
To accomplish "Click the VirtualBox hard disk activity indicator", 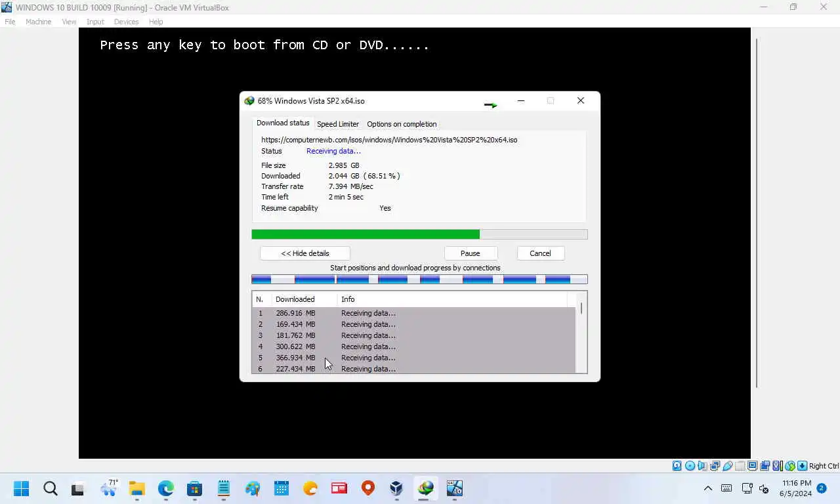I will pyautogui.click(x=677, y=466).
